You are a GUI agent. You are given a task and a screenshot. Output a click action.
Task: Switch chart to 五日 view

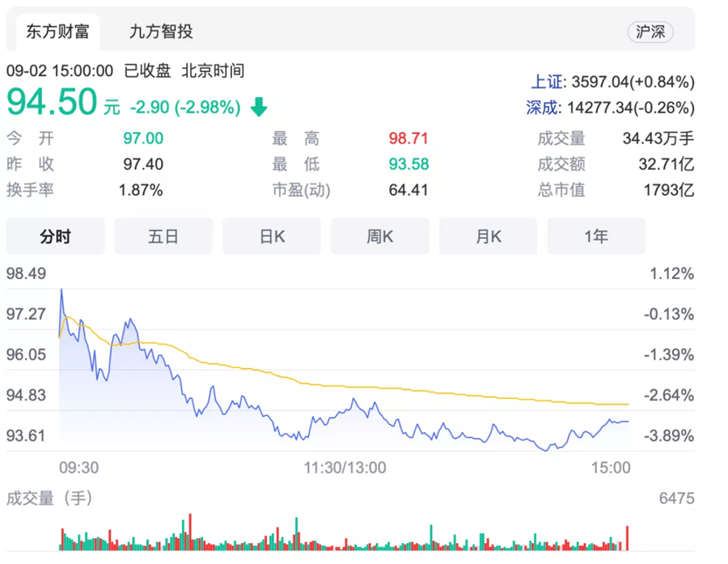163,236
